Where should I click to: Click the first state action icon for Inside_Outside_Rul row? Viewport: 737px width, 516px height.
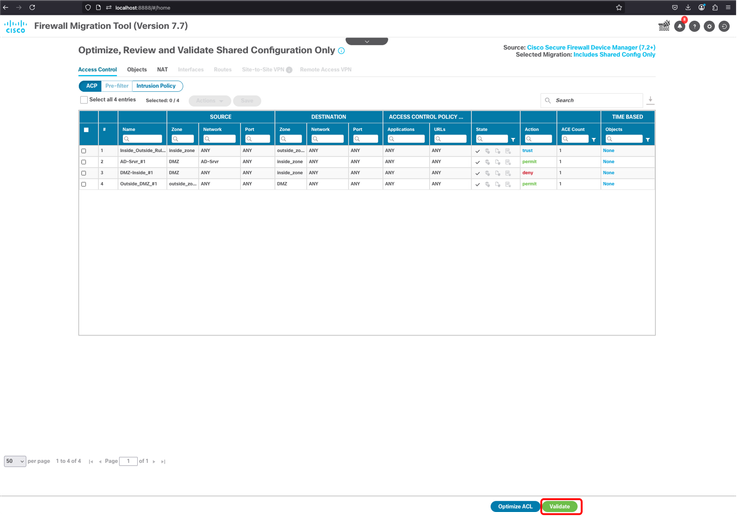coord(487,151)
